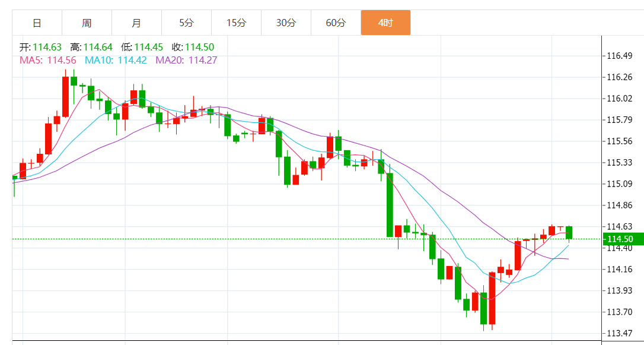644x345 pixels.
Task: Click the 115.33 price axis label
Action: (x=621, y=163)
